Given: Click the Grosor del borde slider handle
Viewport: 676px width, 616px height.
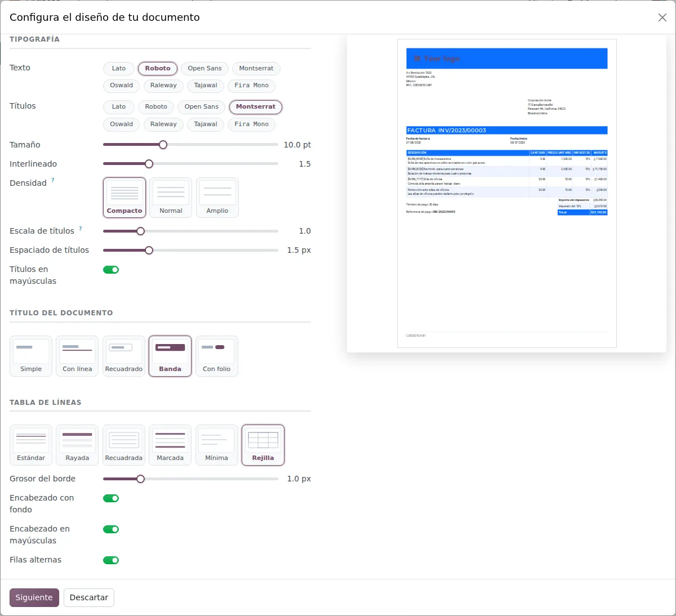Looking at the screenshot, I should pos(141,479).
